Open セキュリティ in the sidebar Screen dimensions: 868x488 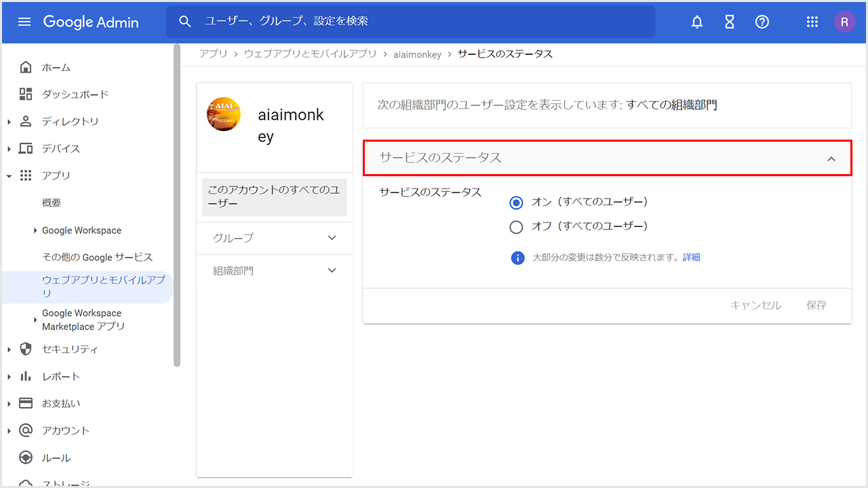pos(69,349)
